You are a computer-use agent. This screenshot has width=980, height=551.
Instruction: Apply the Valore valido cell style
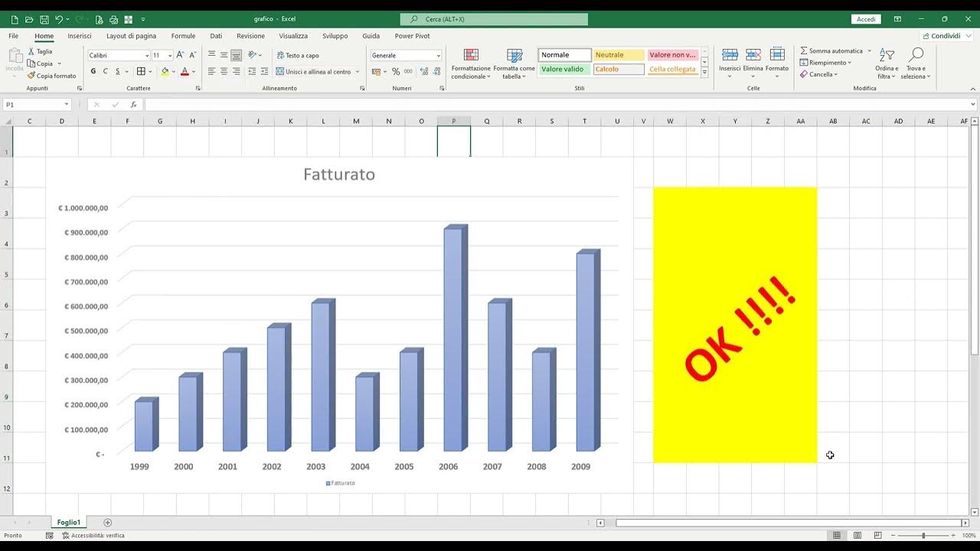pyautogui.click(x=565, y=69)
